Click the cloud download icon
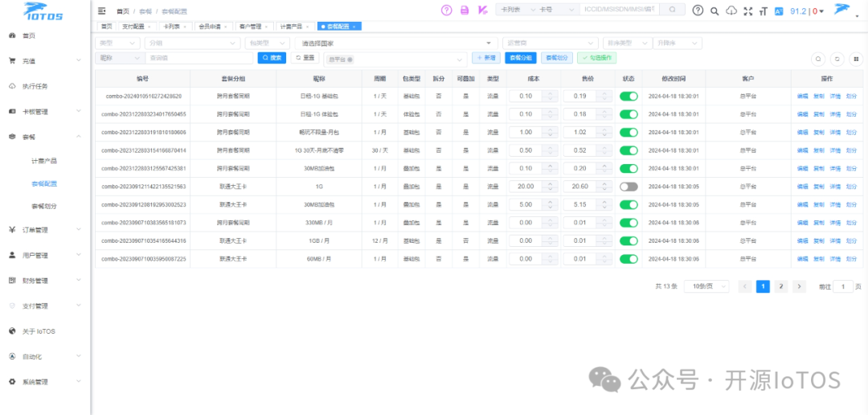868x415 pixels. tap(731, 10)
